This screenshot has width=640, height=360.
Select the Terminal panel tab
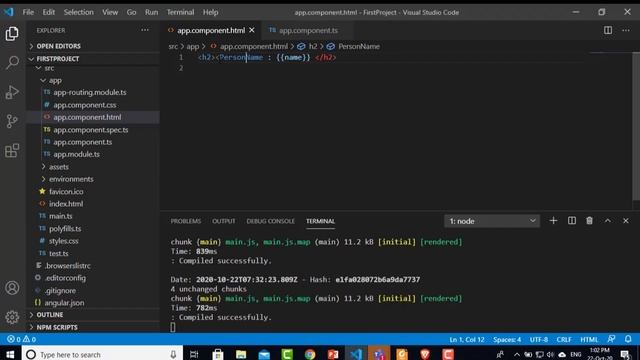pyautogui.click(x=320, y=221)
